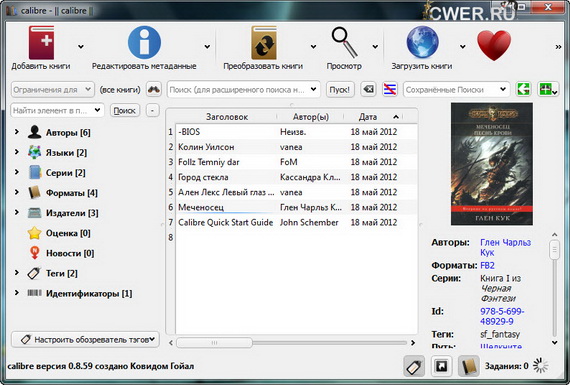
Task: Open advanced search binoculars icon
Action: pos(154,89)
